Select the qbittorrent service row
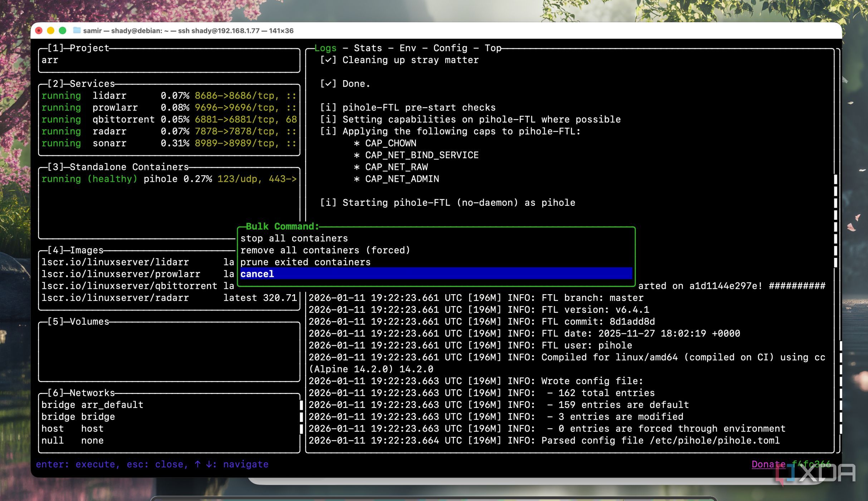This screenshot has height=501, width=868. tap(169, 119)
